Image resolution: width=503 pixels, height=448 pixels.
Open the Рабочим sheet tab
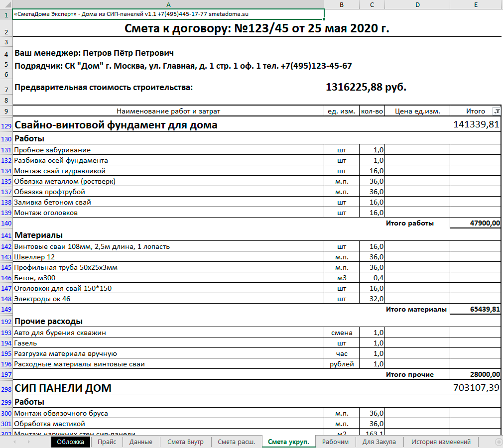click(x=335, y=442)
